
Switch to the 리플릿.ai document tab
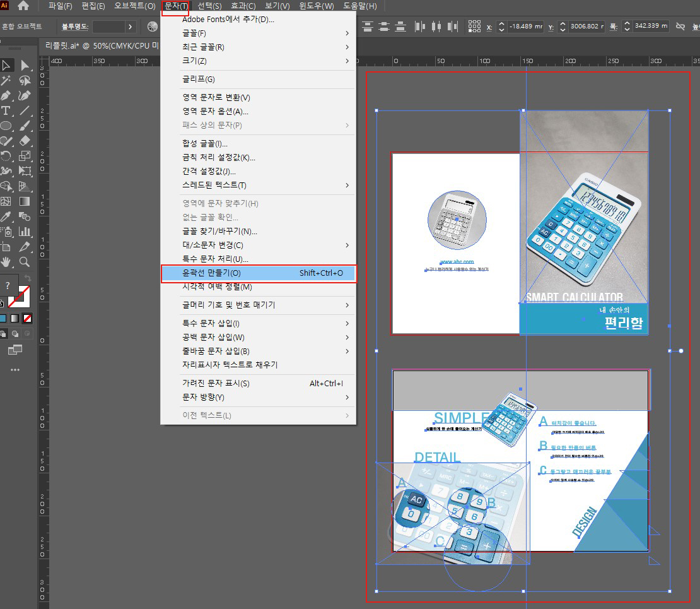click(102, 45)
